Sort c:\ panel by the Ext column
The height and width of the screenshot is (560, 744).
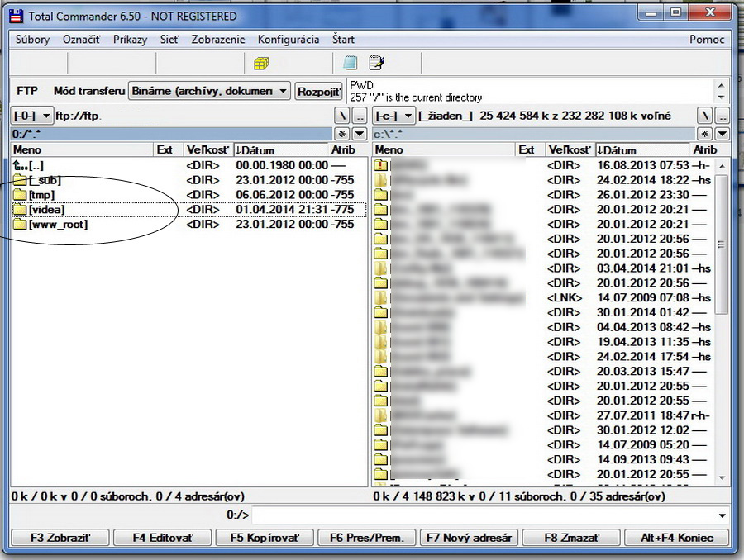[x=530, y=149]
